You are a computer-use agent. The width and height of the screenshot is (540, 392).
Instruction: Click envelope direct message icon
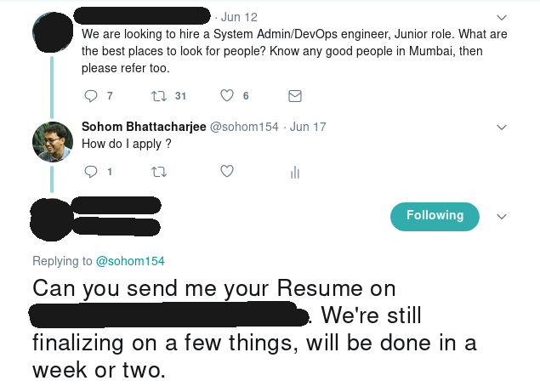[295, 96]
